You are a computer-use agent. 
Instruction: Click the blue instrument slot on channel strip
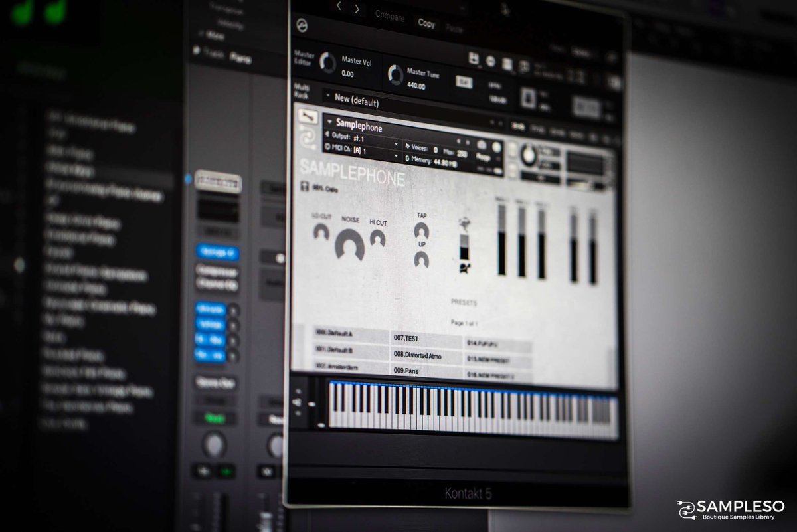point(218,252)
